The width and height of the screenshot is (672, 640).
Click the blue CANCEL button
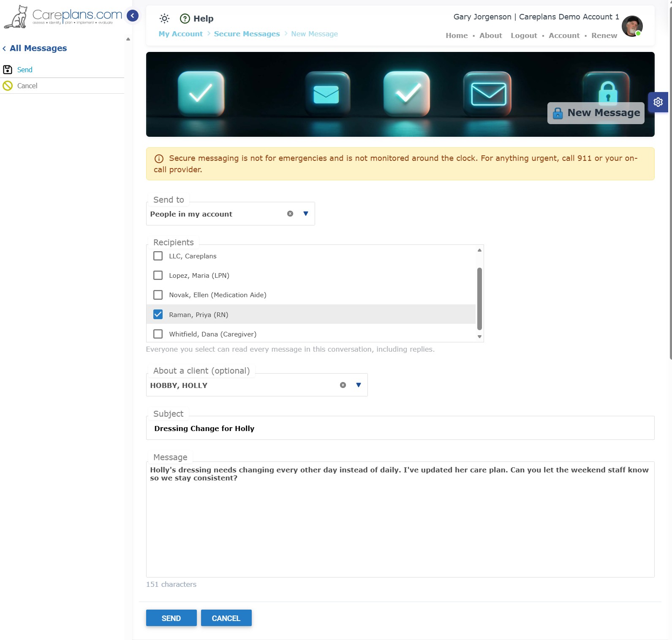pos(226,618)
